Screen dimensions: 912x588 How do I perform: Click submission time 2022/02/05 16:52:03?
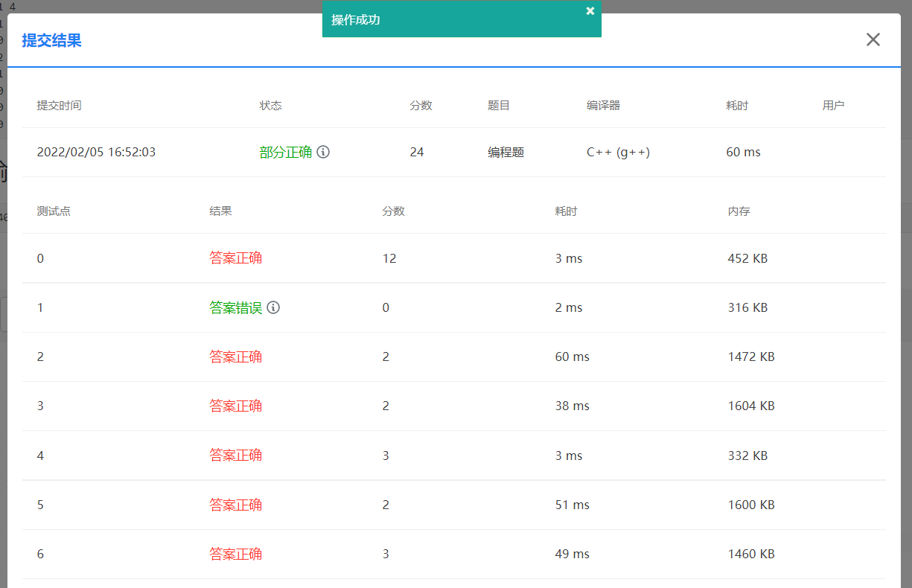(x=96, y=152)
